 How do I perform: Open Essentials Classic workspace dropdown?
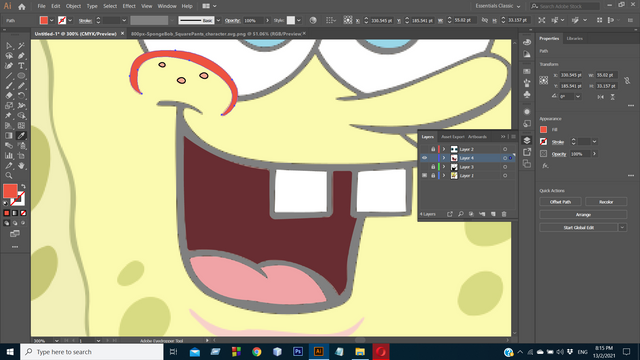click(x=498, y=6)
